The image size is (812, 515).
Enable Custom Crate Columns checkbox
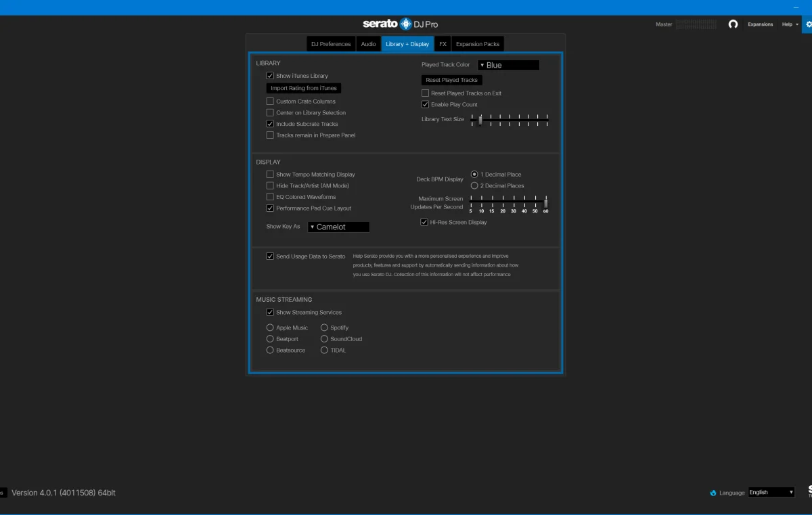pyautogui.click(x=270, y=102)
